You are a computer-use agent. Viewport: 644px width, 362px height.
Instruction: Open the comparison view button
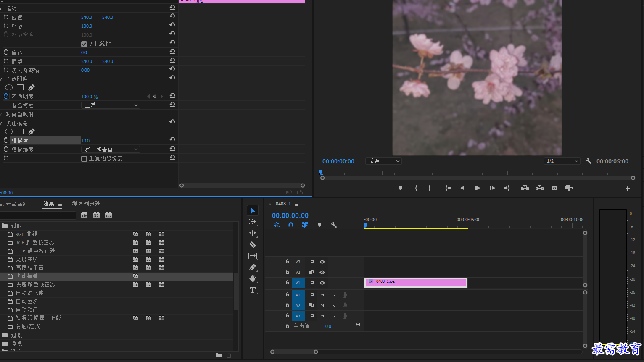tap(569, 188)
